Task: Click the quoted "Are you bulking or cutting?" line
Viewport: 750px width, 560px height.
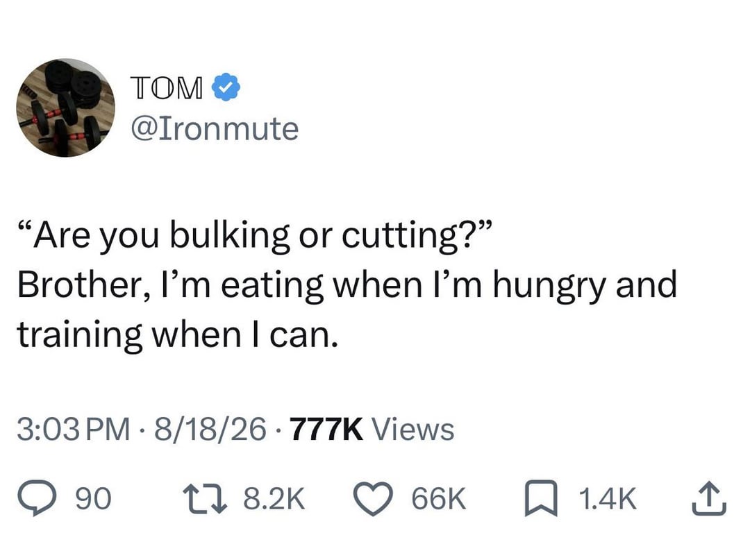Action: [x=256, y=235]
